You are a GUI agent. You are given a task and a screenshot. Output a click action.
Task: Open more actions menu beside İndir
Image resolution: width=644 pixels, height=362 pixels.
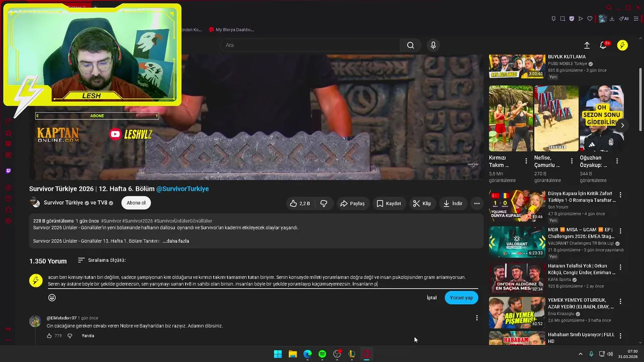pyautogui.click(x=477, y=204)
